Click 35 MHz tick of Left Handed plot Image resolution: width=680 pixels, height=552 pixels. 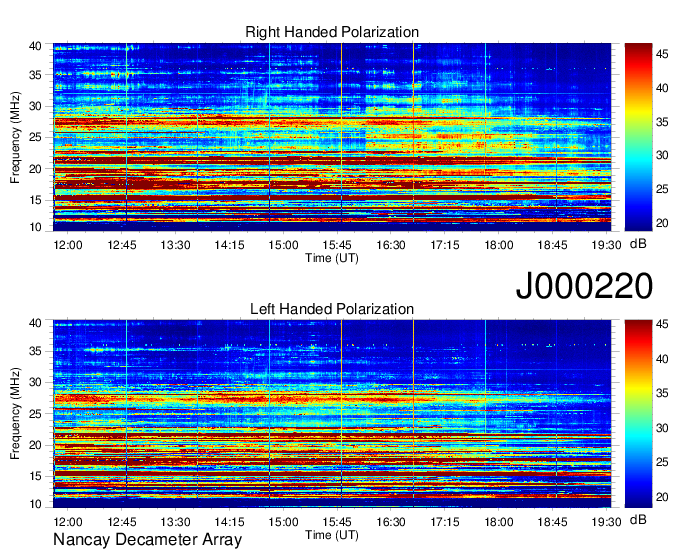35,351
